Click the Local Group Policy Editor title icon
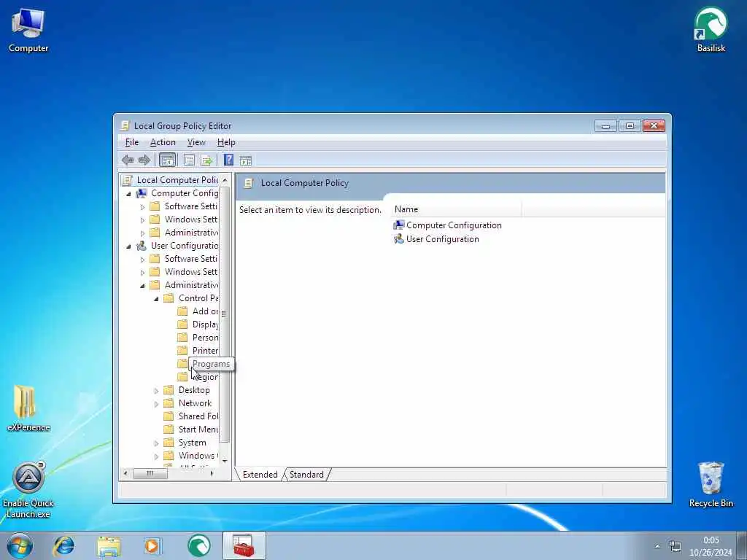This screenshot has width=747, height=560. click(x=125, y=125)
